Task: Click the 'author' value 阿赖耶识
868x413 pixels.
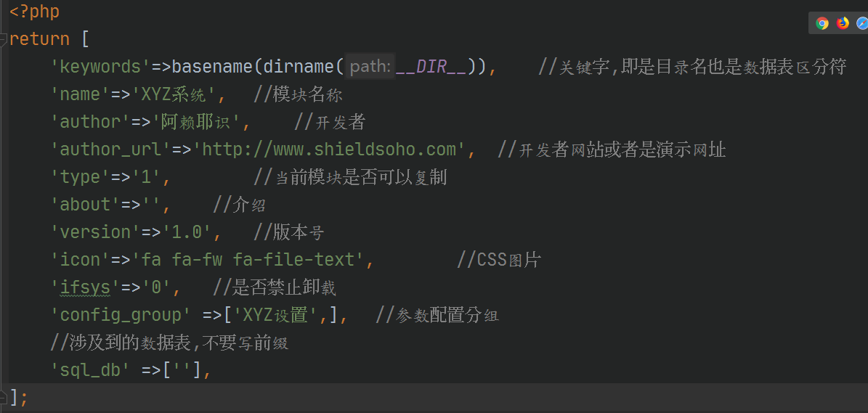Action: click(x=195, y=122)
